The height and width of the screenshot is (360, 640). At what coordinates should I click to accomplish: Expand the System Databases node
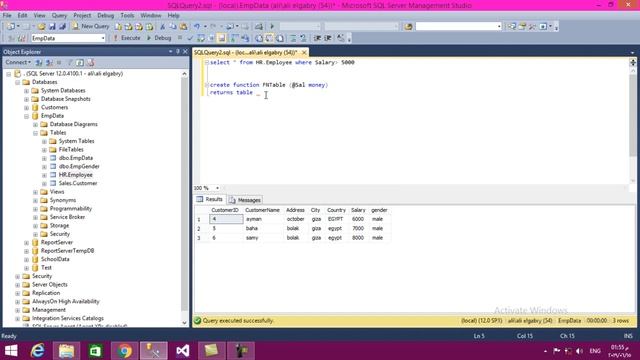pyautogui.click(x=27, y=91)
